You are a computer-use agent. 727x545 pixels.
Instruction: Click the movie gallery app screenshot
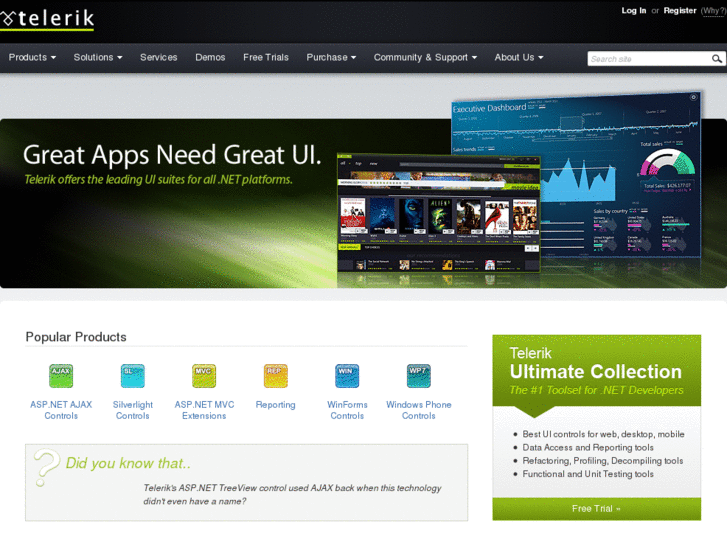438,214
